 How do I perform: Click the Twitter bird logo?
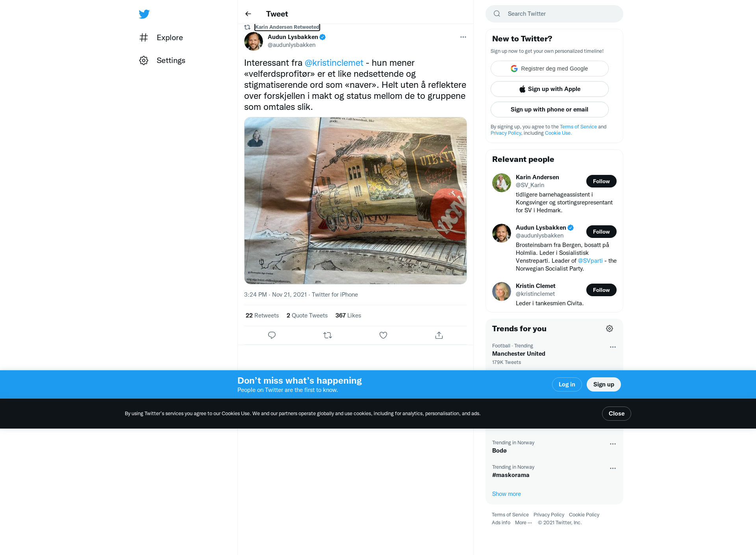pos(144,14)
